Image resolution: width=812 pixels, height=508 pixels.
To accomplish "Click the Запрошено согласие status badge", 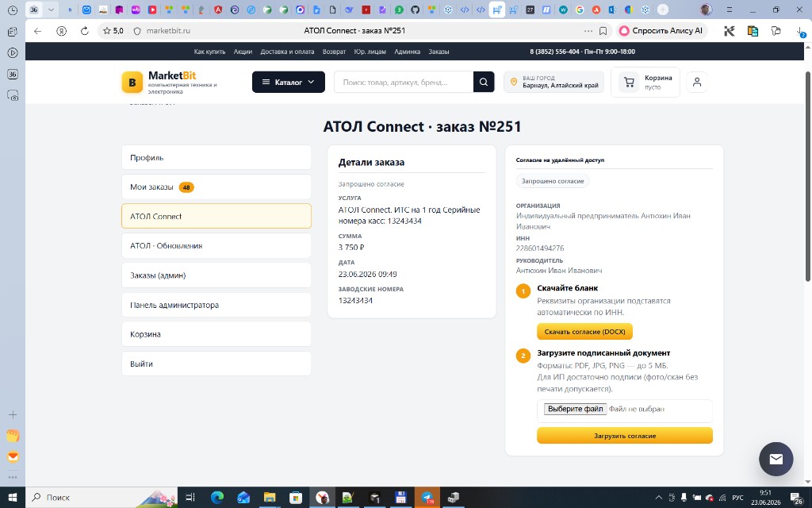I will pos(553,182).
